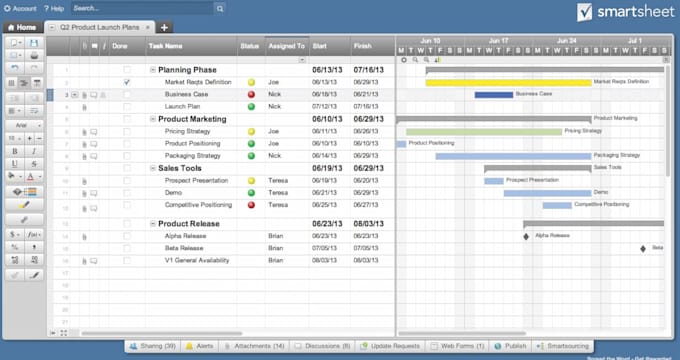This screenshot has height=360, width=680.
Task: Apply Bold formatting with B icon
Action: click(x=15, y=151)
